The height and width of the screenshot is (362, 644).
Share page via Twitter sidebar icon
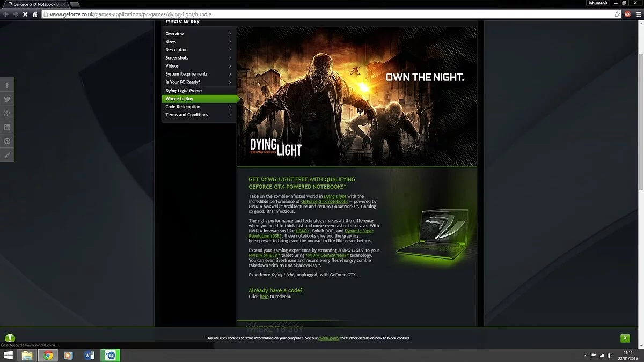7,99
